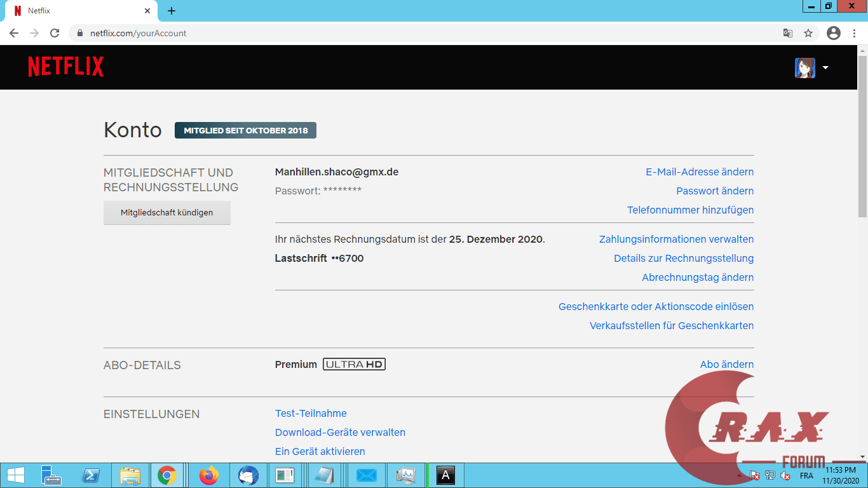Open the profile avatar in the Netflix header
Screen dimensions: 868x488
pos(805,67)
